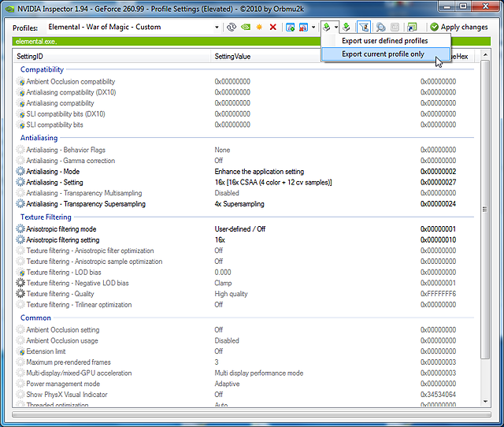Viewport: 504px width, 427px height.
Task: Click the create new profile sun icon
Action: point(259,27)
